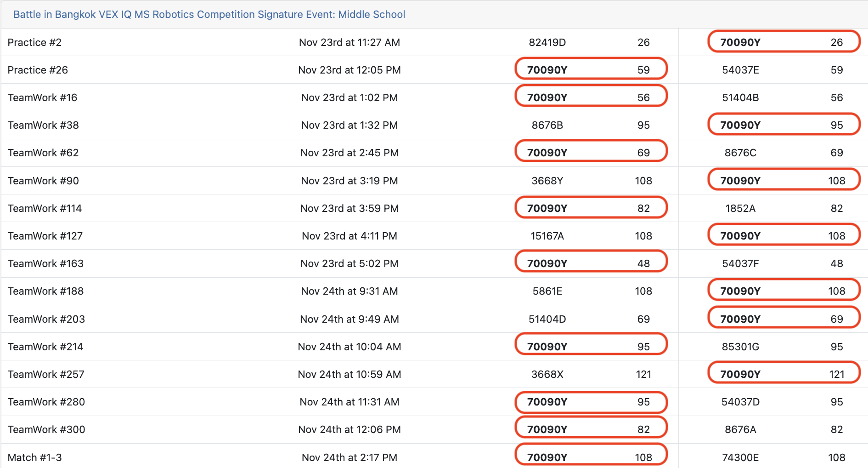The width and height of the screenshot is (868, 468).
Task: Open team 51404B from TeamWork #16
Action: 740,97
